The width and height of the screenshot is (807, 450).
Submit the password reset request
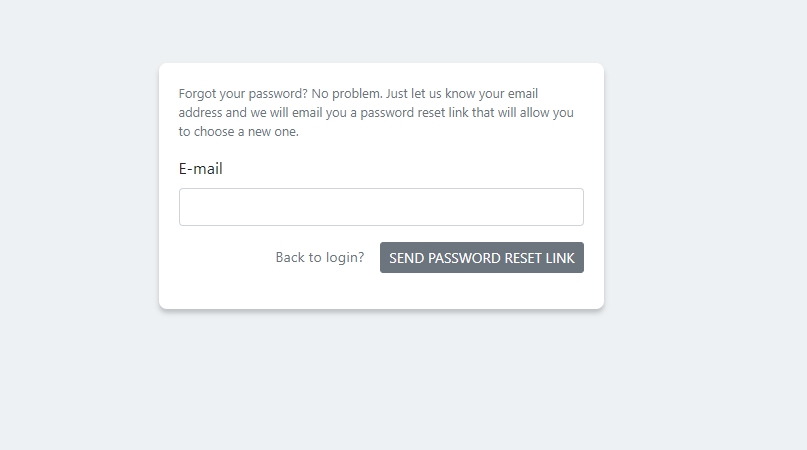[x=481, y=258]
